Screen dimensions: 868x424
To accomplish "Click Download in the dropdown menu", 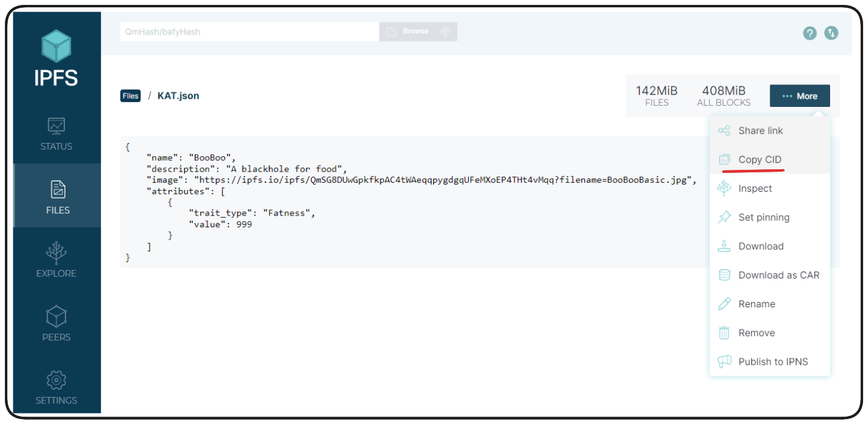I will (x=760, y=246).
